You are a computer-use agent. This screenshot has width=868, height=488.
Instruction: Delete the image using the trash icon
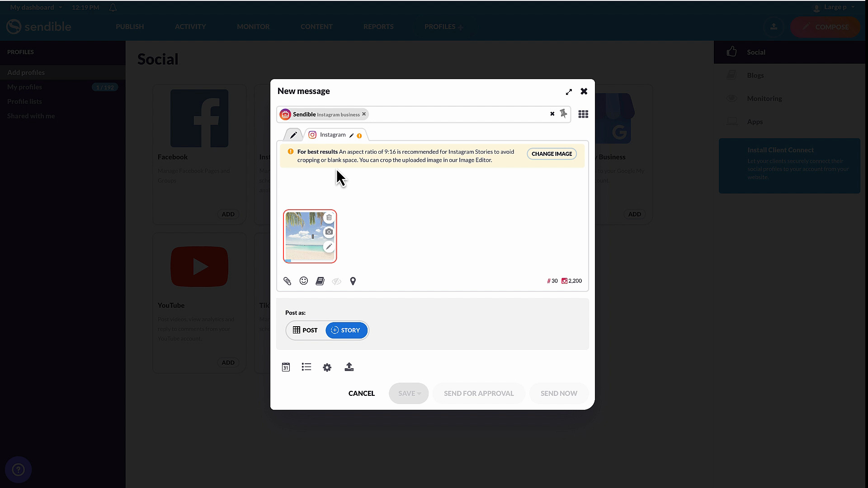click(x=329, y=217)
